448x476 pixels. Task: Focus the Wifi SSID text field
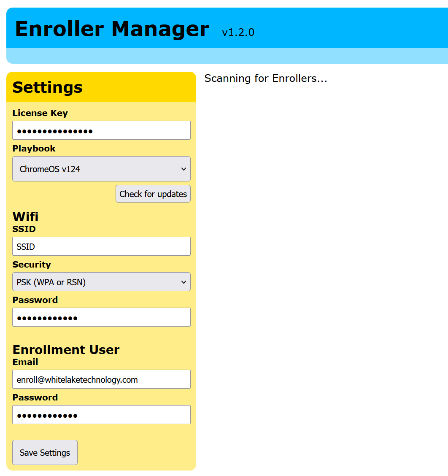(101, 246)
